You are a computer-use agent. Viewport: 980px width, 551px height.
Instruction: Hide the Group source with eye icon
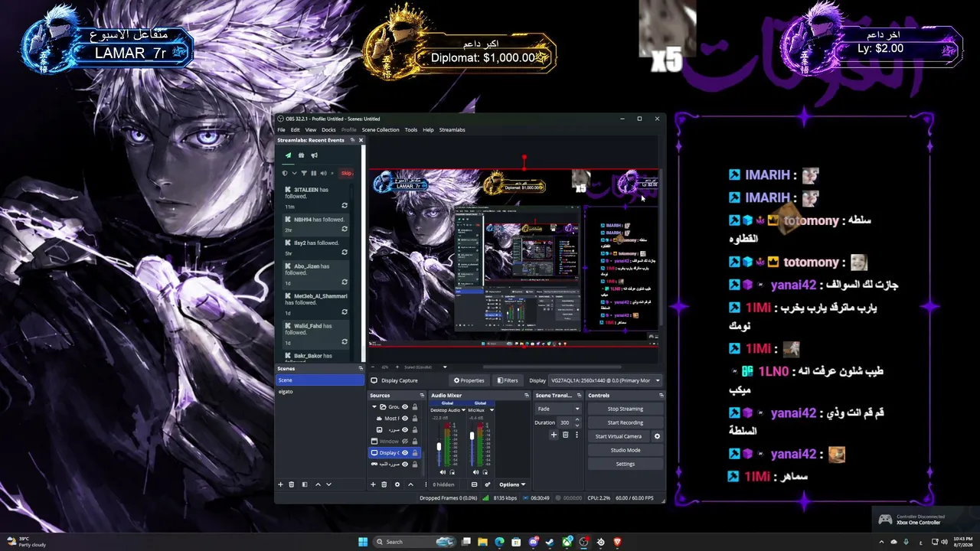click(x=405, y=407)
